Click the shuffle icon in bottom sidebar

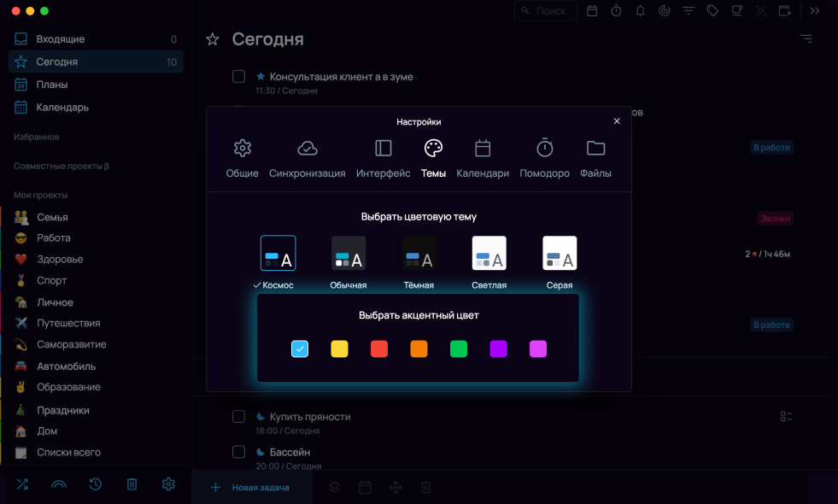tap(22, 484)
